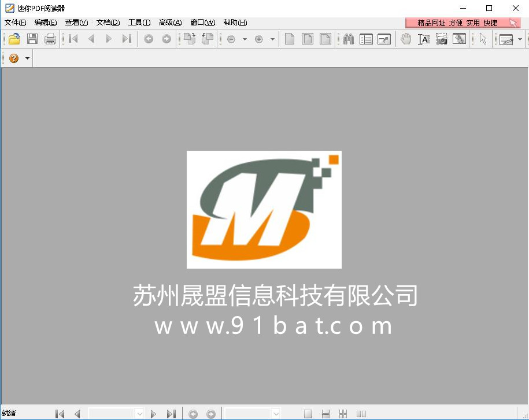Open the 窗口(W) menu
The width and height of the screenshot is (529, 420).
[x=202, y=23]
